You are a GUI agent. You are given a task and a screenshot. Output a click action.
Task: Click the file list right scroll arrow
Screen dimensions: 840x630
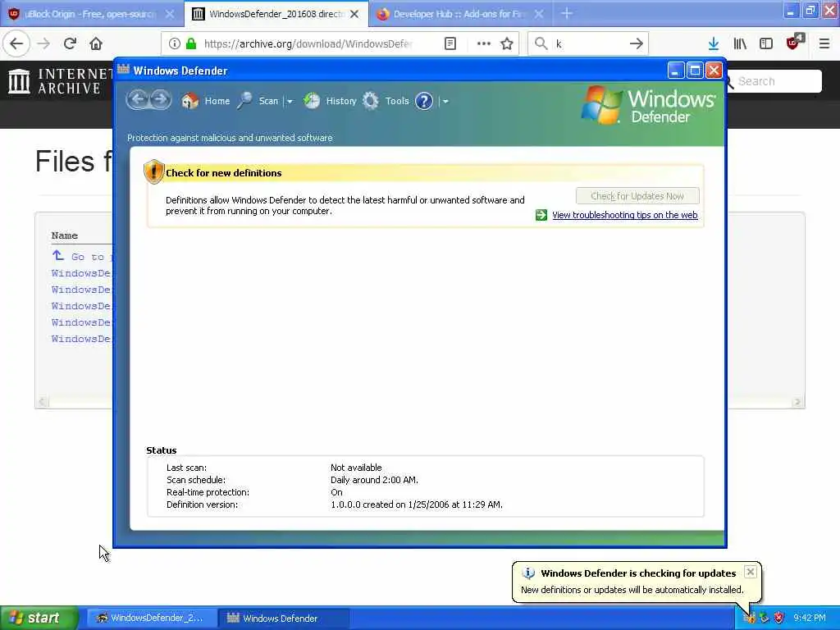(797, 402)
